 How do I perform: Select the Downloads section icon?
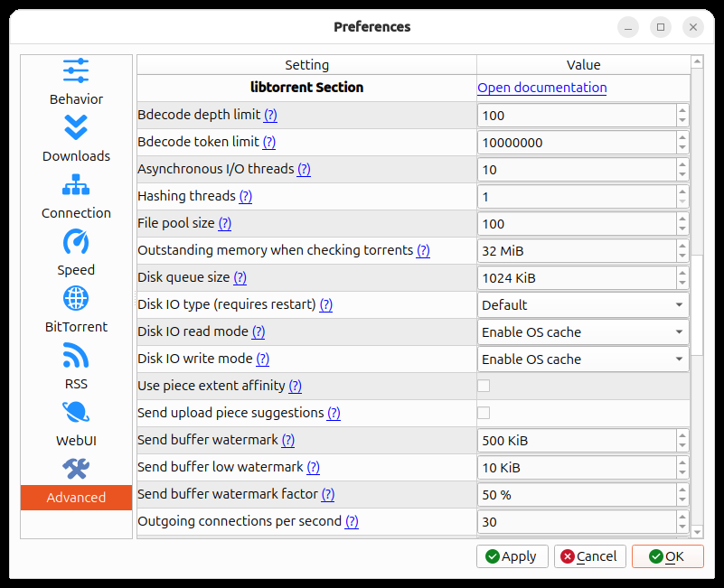click(x=76, y=127)
